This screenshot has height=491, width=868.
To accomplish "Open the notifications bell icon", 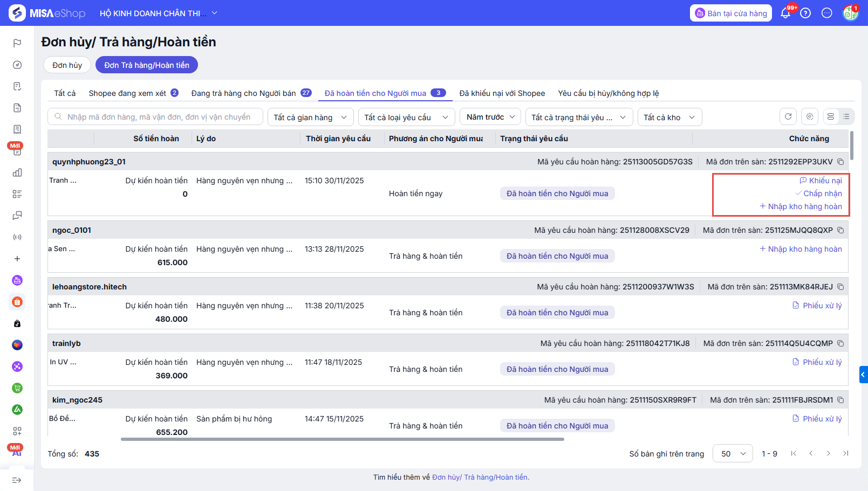I will (785, 13).
